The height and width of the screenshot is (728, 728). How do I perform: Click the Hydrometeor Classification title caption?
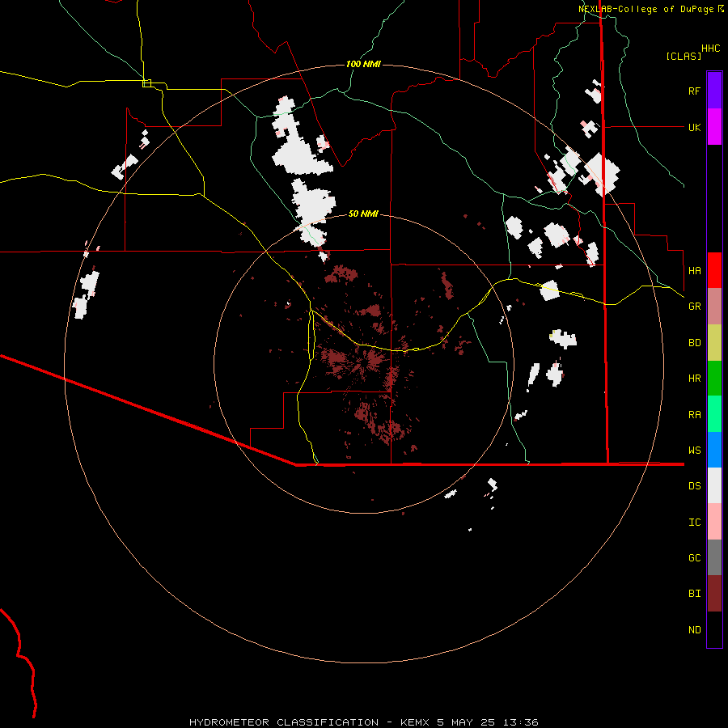[x=363, y=722]
